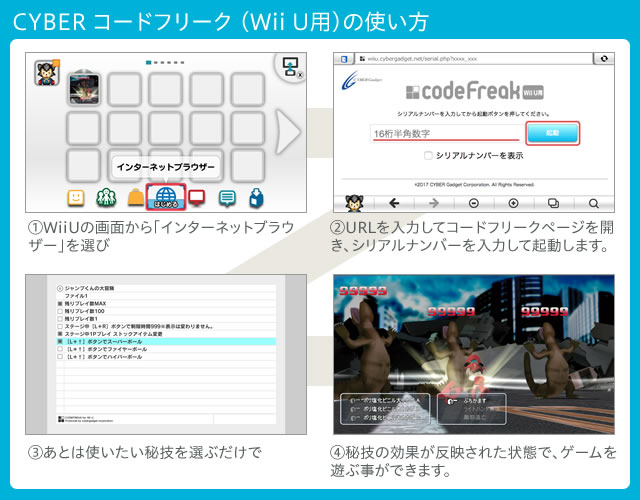Click the first page indicator dot
Viewport: 640px width, 500px height.
tap(149, 62)
